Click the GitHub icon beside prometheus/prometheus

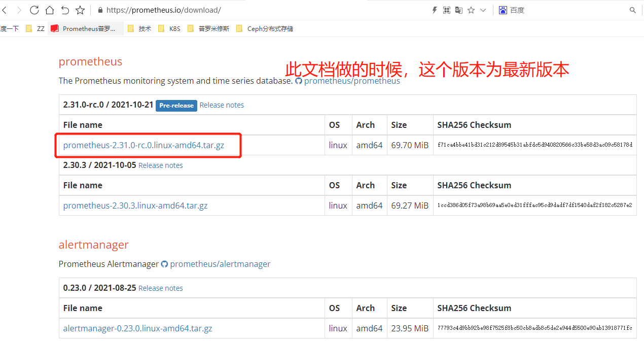(x=299, y=81)
